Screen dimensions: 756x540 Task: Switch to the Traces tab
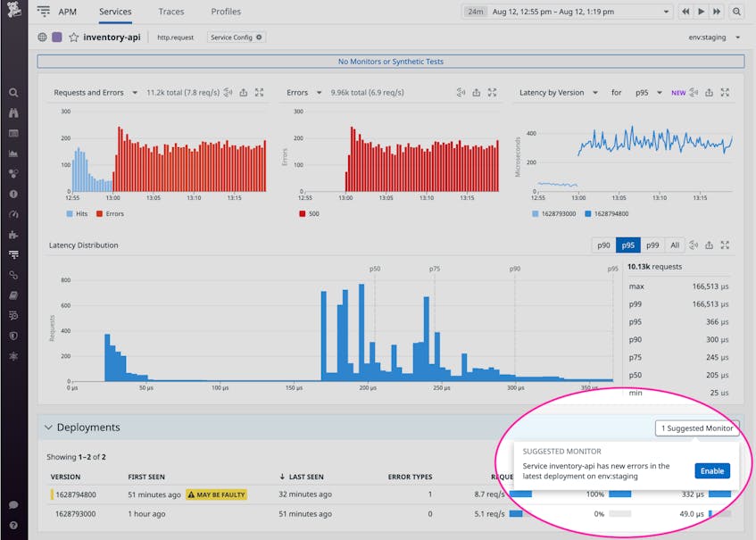pyautogui.click(x=170, y=12)
